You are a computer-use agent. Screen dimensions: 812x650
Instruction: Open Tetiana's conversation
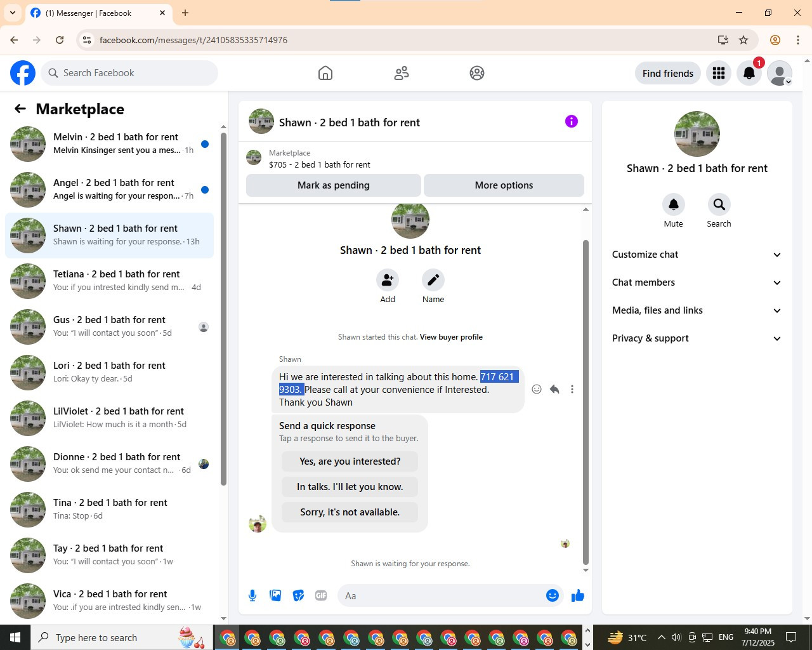tap(109, 281)
